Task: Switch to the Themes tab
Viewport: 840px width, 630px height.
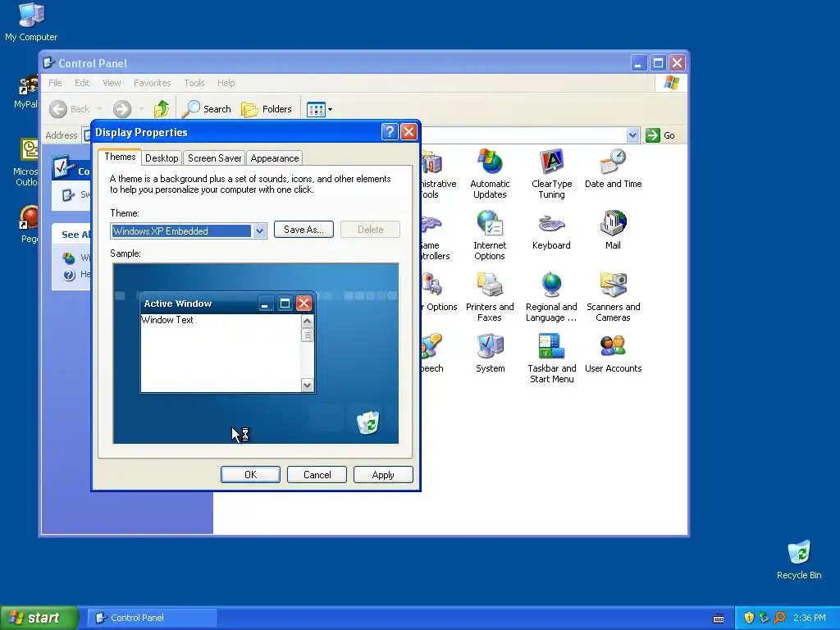Action: (x=120, y=157)
